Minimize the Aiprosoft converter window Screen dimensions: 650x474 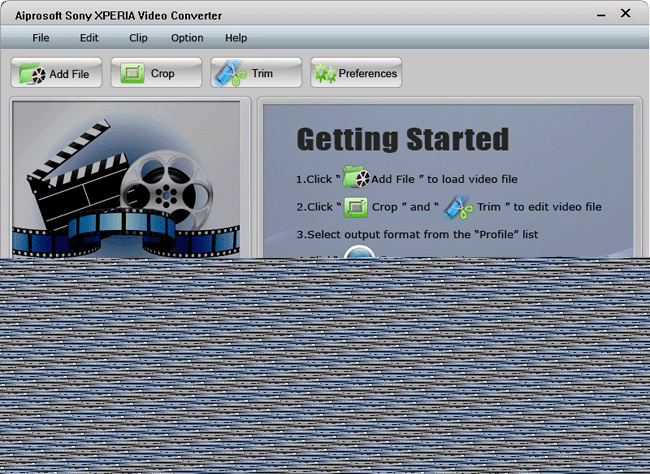(x=601, y=15)
